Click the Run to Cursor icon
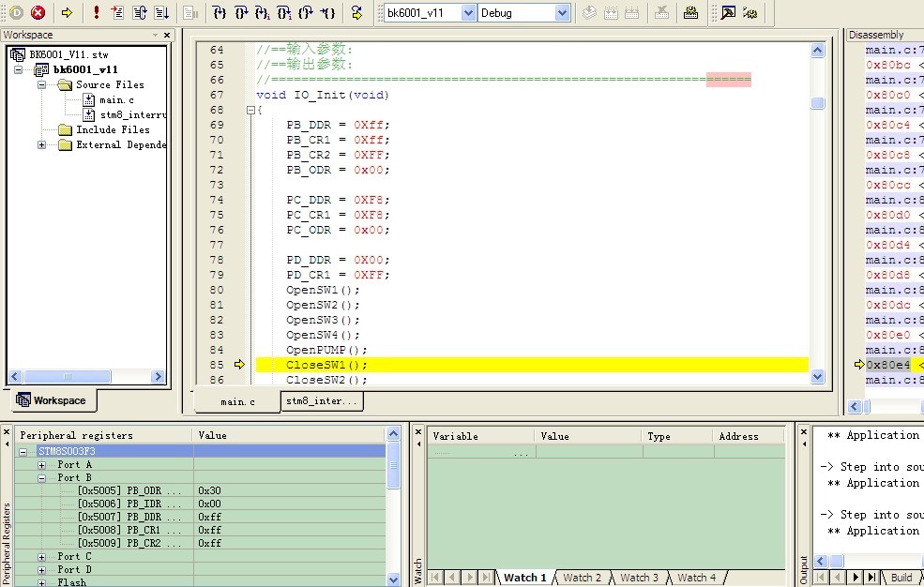 point(327,12)
